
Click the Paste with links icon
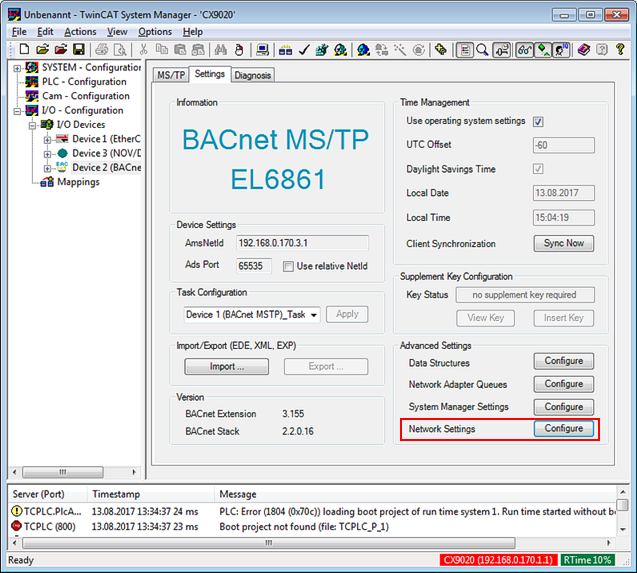point(198,50)
